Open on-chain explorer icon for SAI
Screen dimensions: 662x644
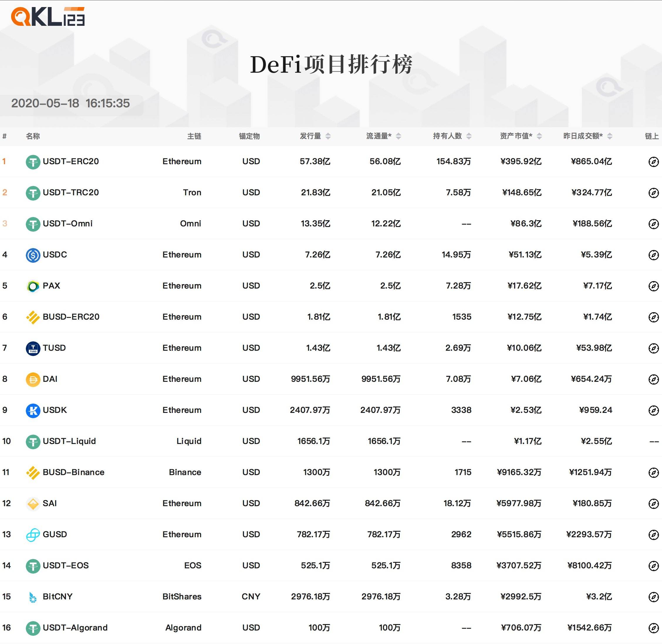point(653,504)
